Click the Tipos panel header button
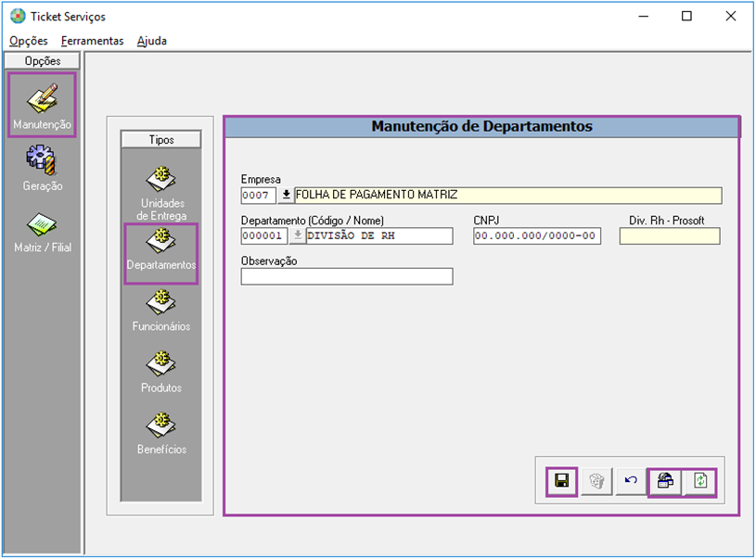This screenshot has width=756, height=559. click(161, 140)
